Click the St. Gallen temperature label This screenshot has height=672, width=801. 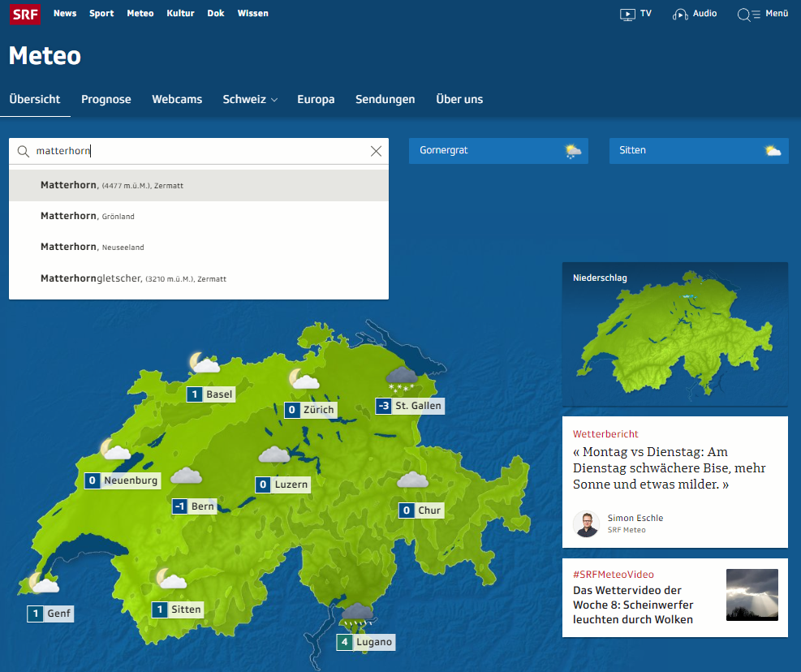(410, 406)
